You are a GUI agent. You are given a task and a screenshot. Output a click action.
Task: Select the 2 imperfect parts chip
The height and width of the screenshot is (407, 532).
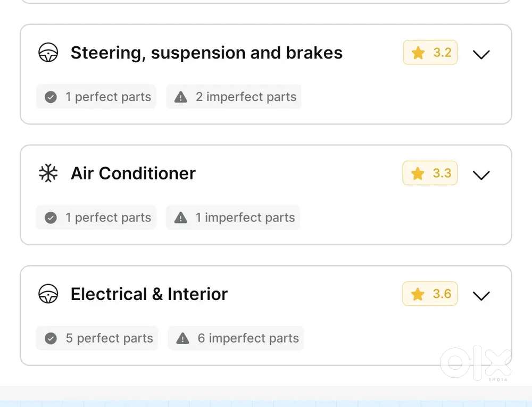coord(234,97)
